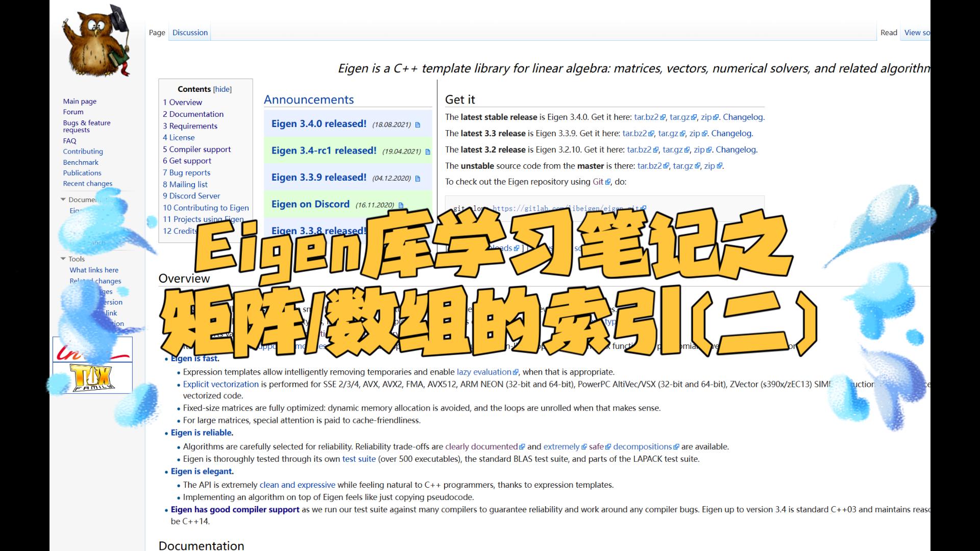This screenshot has width=980, height=551.
Task: Open Recent changes in sidebar
Action: 88,184
